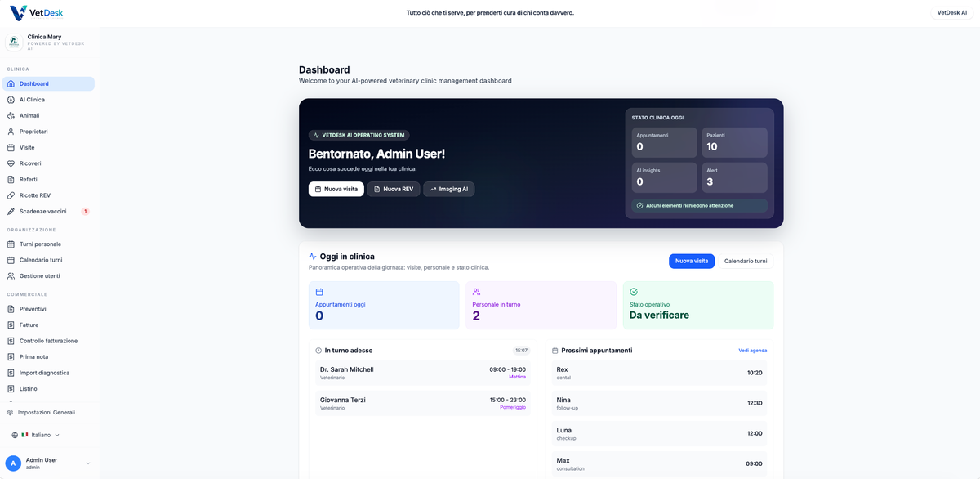Viewport: 980px width, 479px height.
Task: Click the Preventivi document icon in the sidebar
Action: point(11,309)
